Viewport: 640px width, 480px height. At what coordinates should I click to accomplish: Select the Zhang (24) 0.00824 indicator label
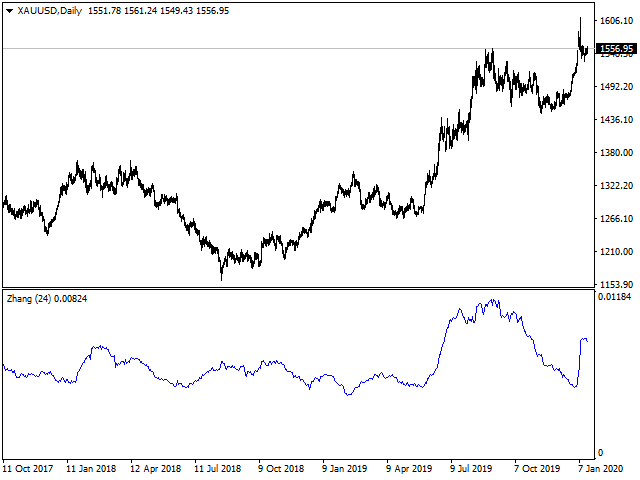[47, 299]
